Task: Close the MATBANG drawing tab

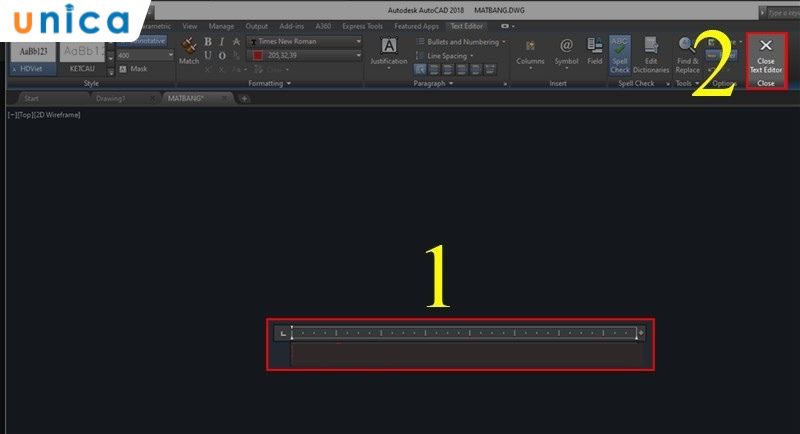Action: point(224,98)
